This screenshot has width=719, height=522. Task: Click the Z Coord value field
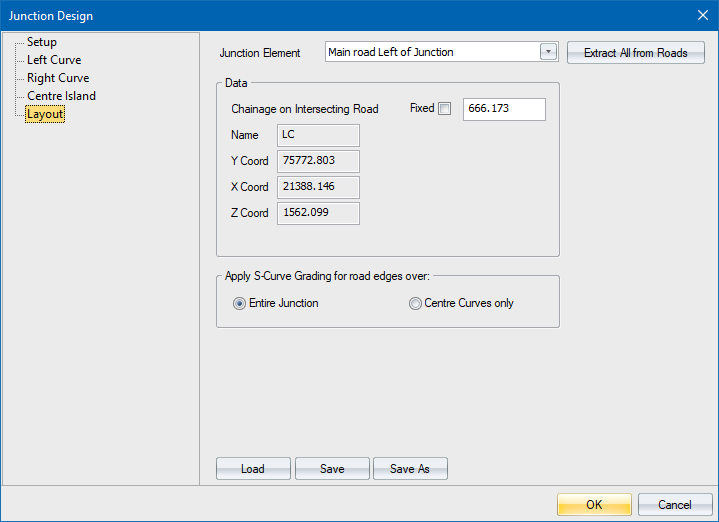click(x=319, y=213)
